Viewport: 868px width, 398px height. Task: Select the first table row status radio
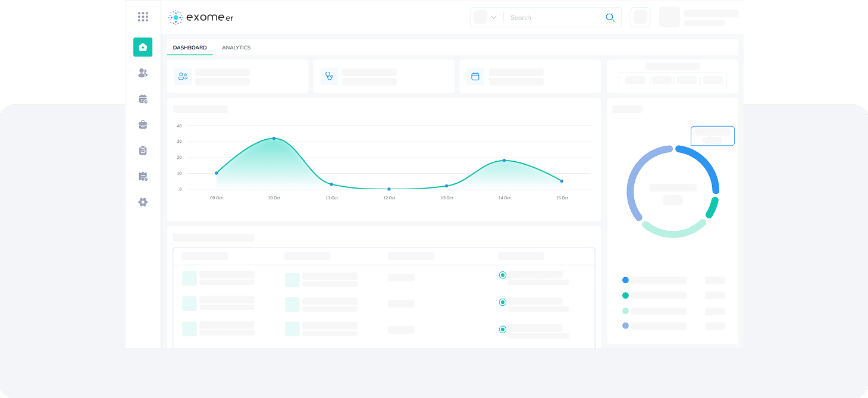(503, 275)
